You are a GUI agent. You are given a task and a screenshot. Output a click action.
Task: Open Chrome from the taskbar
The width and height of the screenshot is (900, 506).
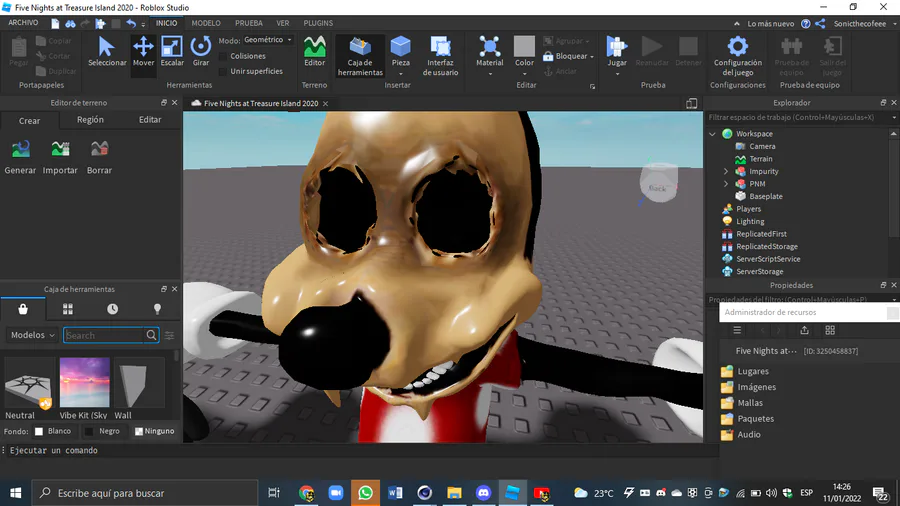[x=307, y=493]
